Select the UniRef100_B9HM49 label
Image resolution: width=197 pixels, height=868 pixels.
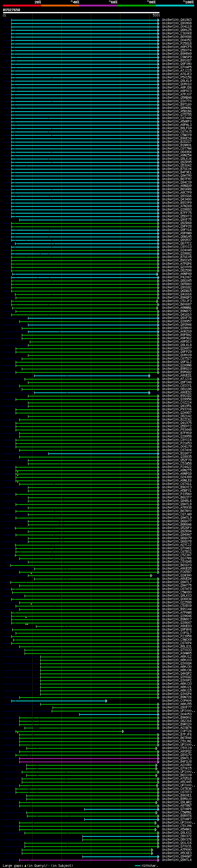176,54
